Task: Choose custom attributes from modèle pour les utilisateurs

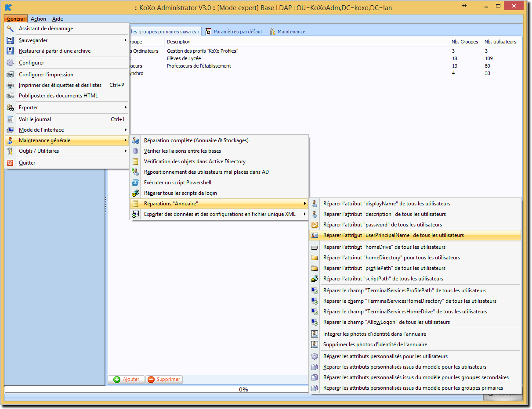Action: 415,367
